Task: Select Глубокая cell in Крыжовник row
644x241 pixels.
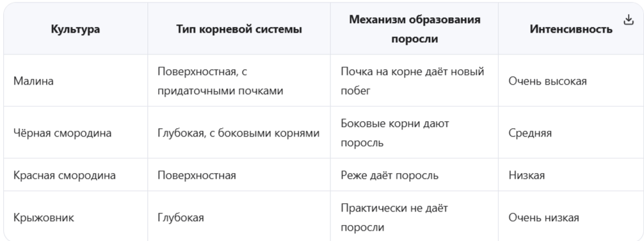Action: [181, 217]
